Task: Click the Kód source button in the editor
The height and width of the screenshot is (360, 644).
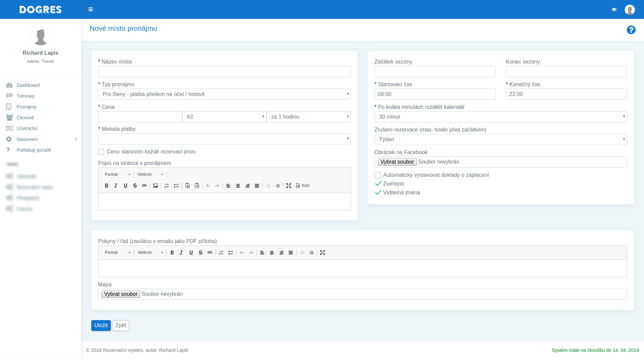Action: tap(303, 186)
